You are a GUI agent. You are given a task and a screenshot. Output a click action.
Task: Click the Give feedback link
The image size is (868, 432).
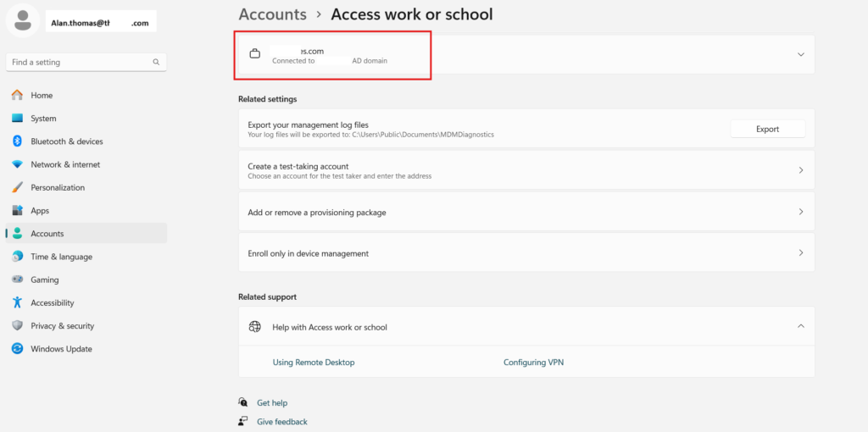pyautogui.click(x=282, y=422)
